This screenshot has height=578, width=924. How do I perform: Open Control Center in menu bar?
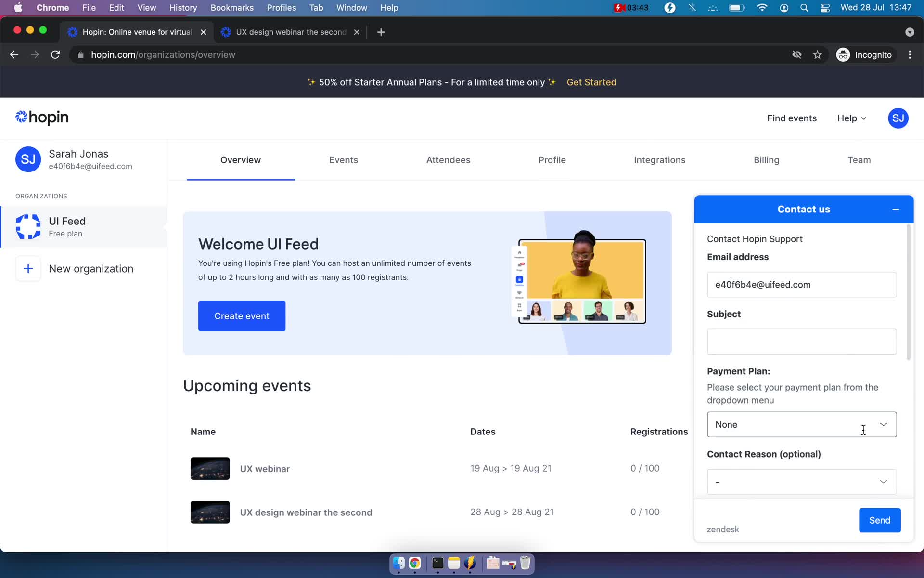pyautogui.click(x=825, y=8)
